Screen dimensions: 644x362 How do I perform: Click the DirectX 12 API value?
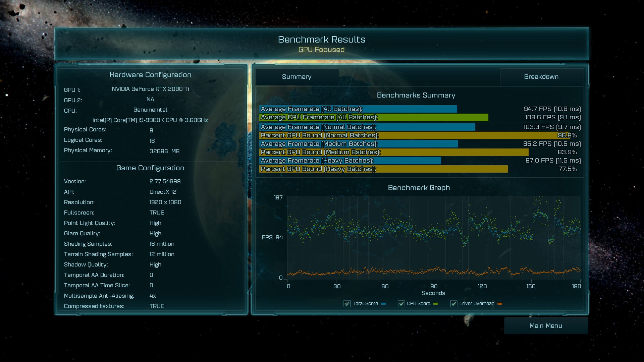click(163, 192)
